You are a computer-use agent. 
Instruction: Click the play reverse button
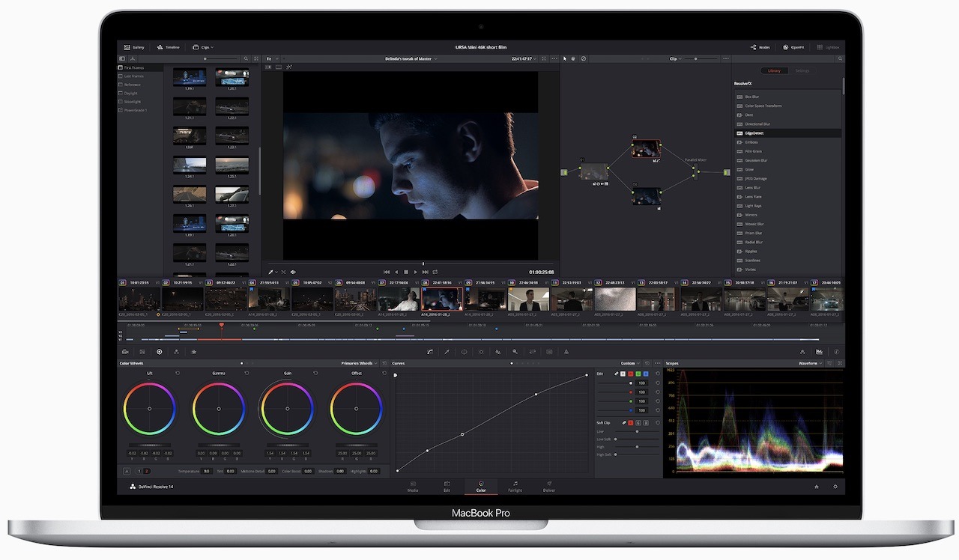396,272
